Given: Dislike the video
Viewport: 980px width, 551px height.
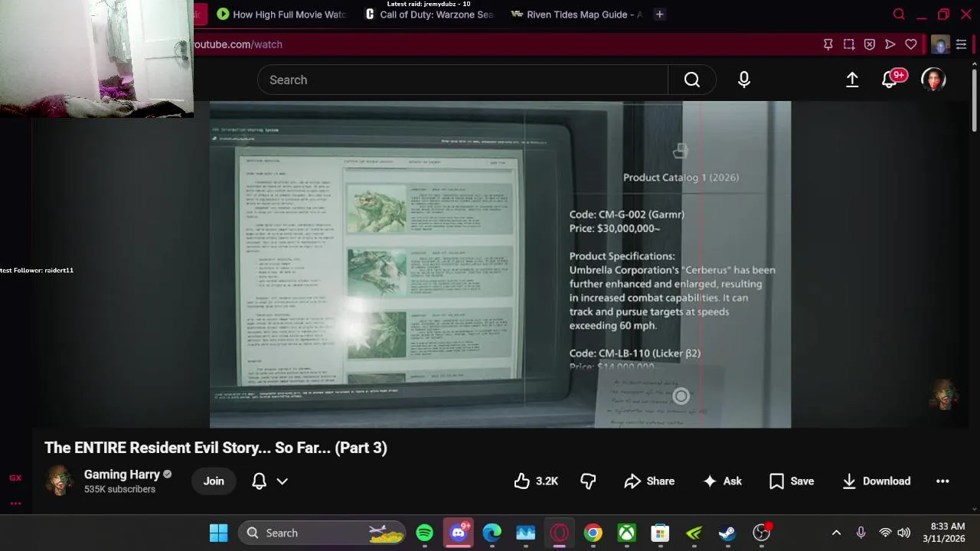Looking at the screenshot, I should tap(588, 481).
